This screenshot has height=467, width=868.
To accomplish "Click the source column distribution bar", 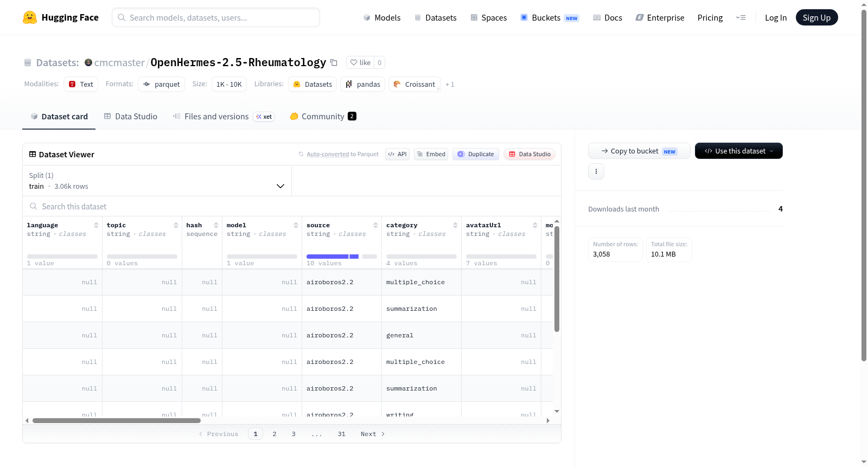I will tap(342, 257).
